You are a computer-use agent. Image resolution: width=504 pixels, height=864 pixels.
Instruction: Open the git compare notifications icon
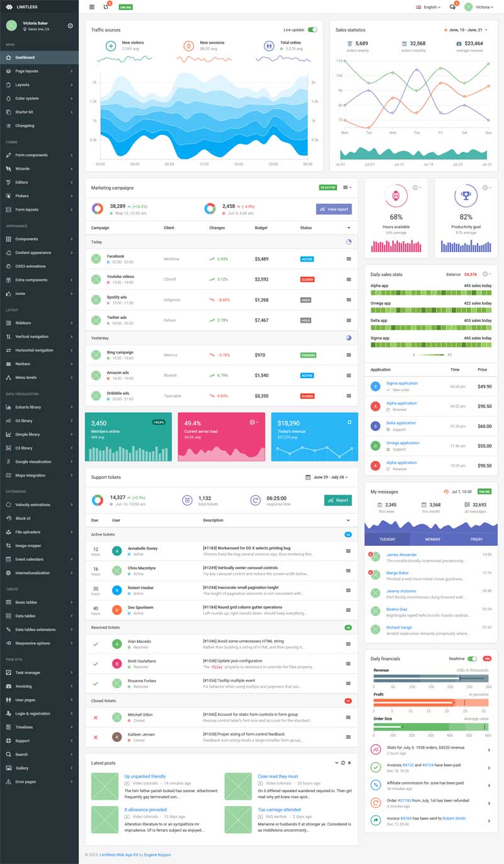(x=106, y=7)
